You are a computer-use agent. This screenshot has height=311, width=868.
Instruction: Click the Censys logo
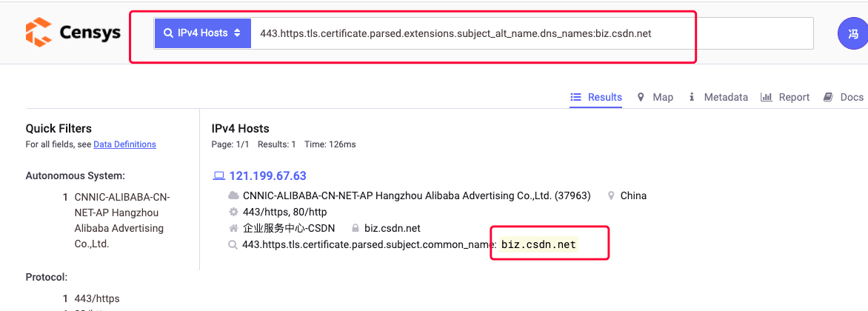click(x=73, y=33)
